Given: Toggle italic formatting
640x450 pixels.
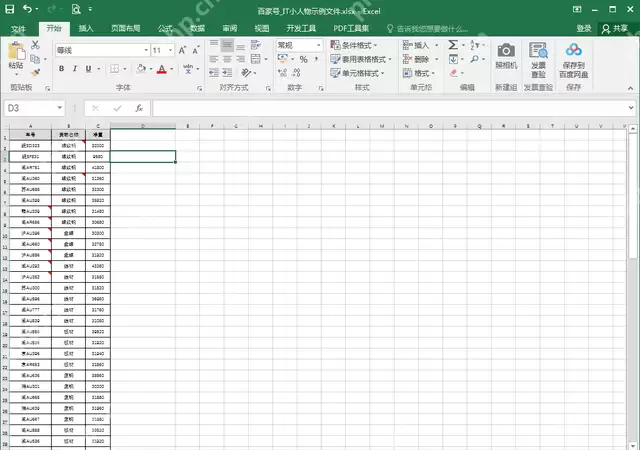Looking at the screenshot, I should (75, 69).
